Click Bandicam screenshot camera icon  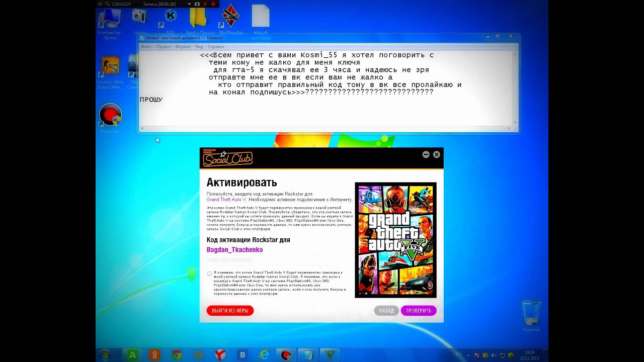click(197, 4)
